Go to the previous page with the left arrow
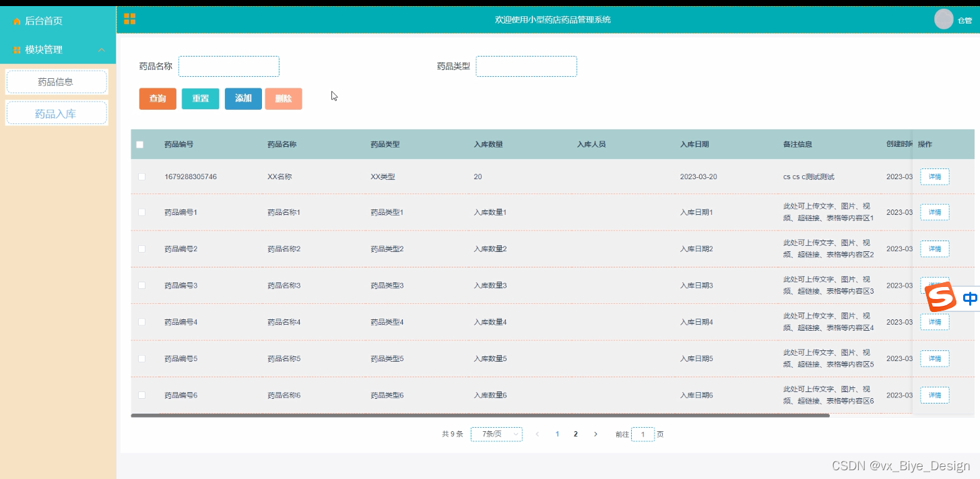The image size is (980, 479). click(537, 435)
